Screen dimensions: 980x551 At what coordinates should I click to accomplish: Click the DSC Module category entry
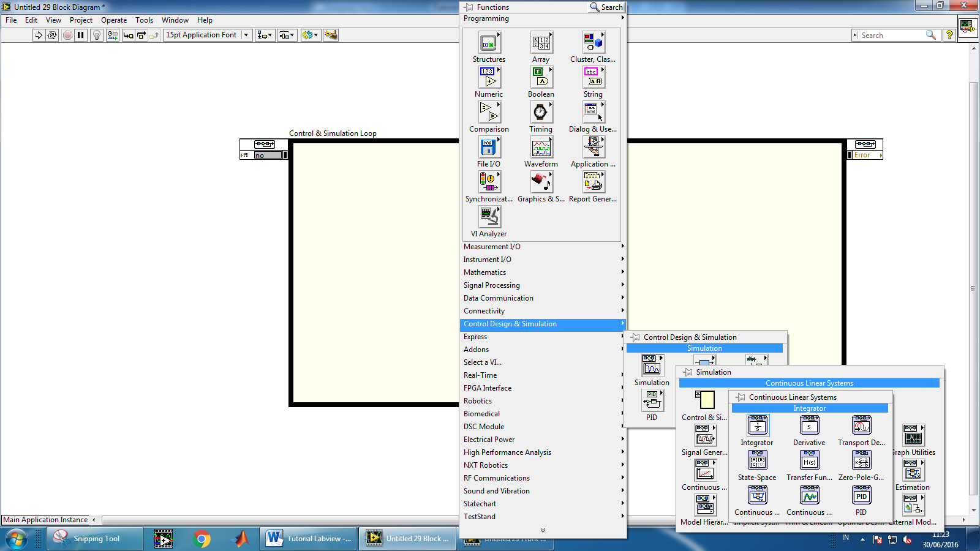[543, 427]
